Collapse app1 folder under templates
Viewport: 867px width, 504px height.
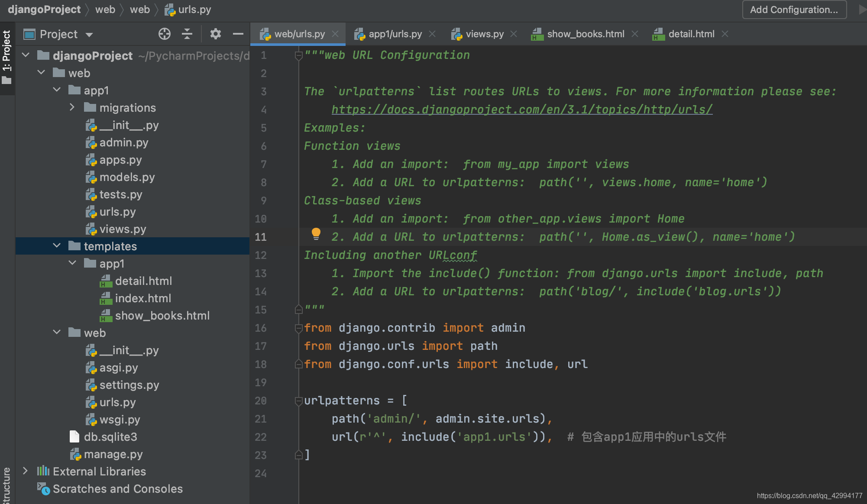(72, 263)
